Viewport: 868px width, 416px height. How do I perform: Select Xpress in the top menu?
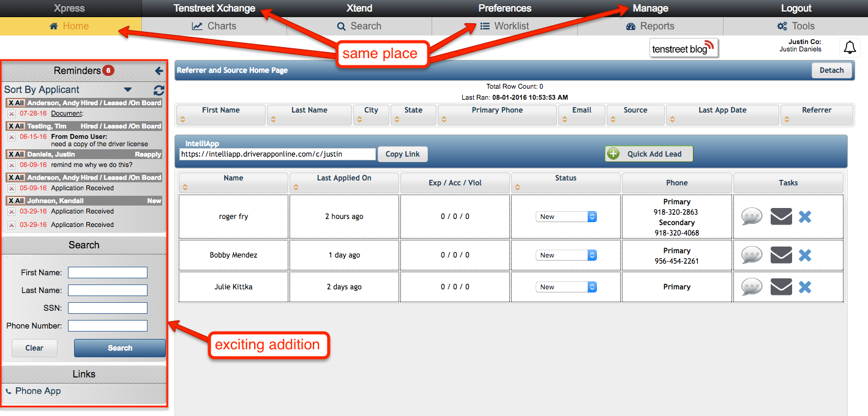tap(69, 9)
